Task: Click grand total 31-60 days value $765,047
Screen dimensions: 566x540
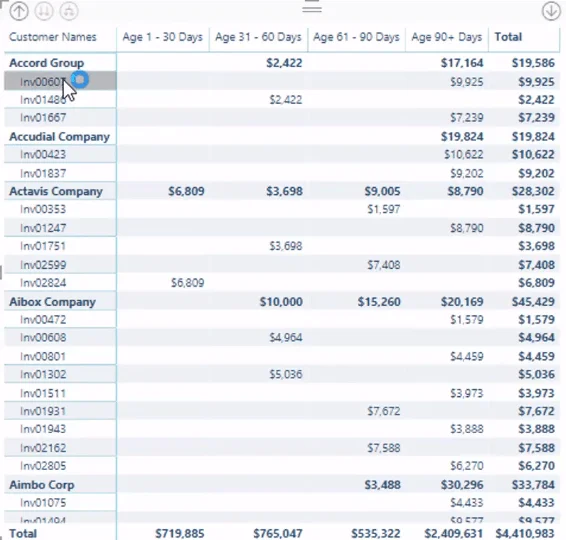Action: pyautogui.click(x=278, y=533)
